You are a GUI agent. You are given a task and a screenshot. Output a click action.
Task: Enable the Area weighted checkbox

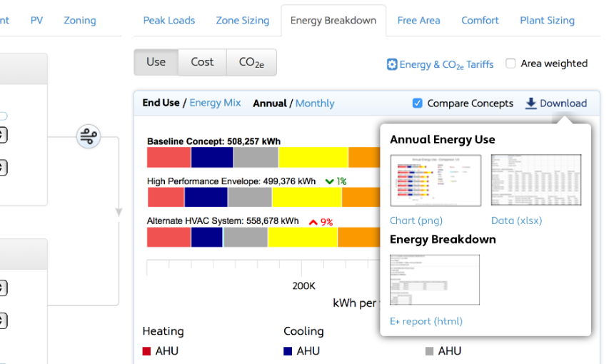point(510,64)
